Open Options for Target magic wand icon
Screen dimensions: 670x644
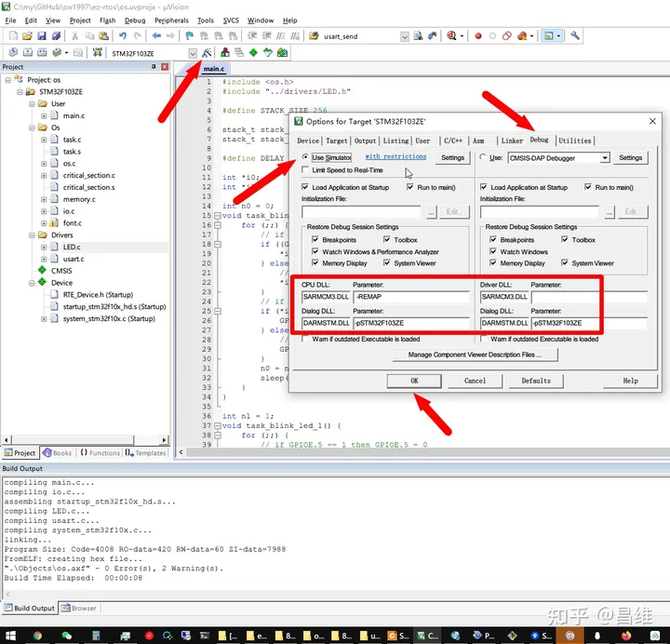pos(207,52)
